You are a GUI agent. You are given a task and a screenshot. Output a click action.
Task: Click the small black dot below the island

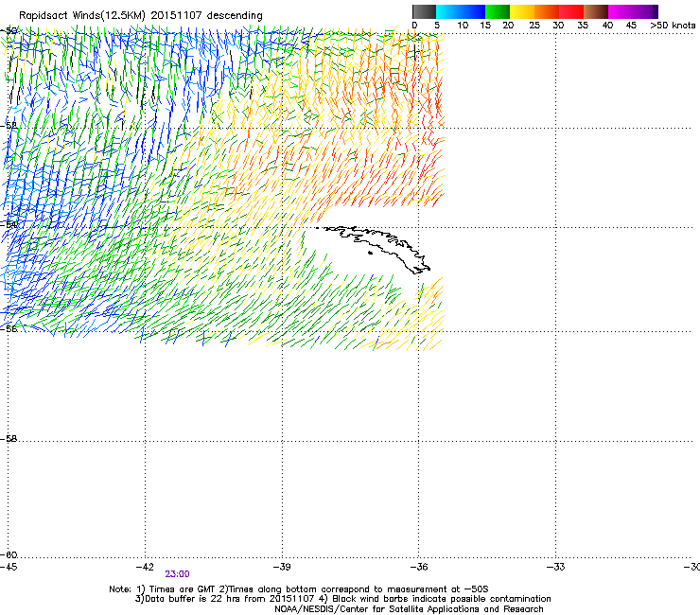pos(370,254)
